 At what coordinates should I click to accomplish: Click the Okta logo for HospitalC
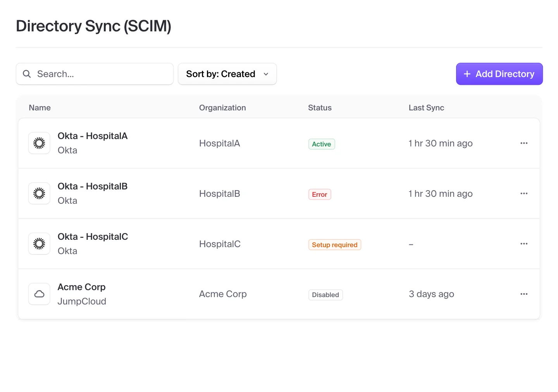click(x=39, y=244)
